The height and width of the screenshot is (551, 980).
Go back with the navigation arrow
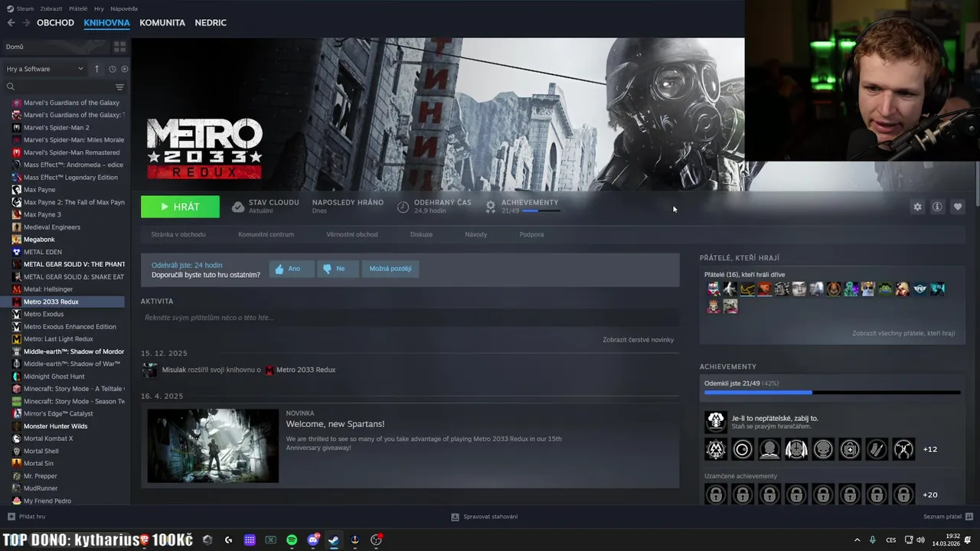point(11,23)
